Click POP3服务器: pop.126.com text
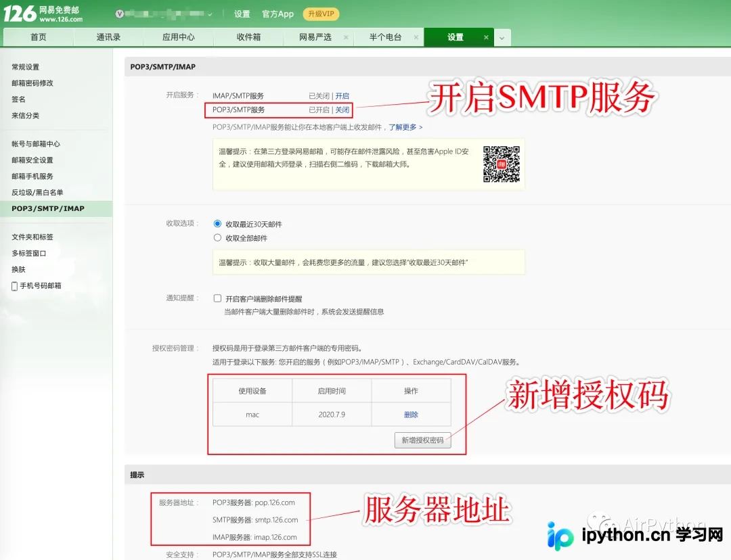 [254, 503]
